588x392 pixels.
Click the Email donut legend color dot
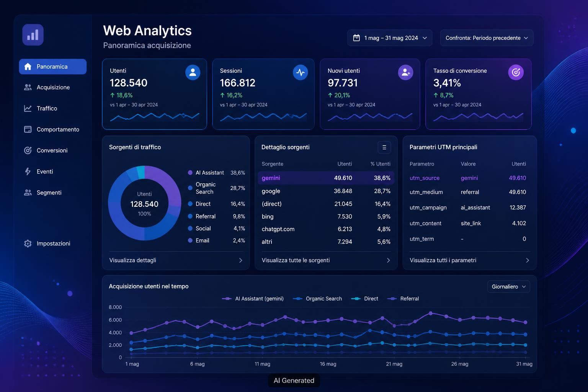pos(190,240)
